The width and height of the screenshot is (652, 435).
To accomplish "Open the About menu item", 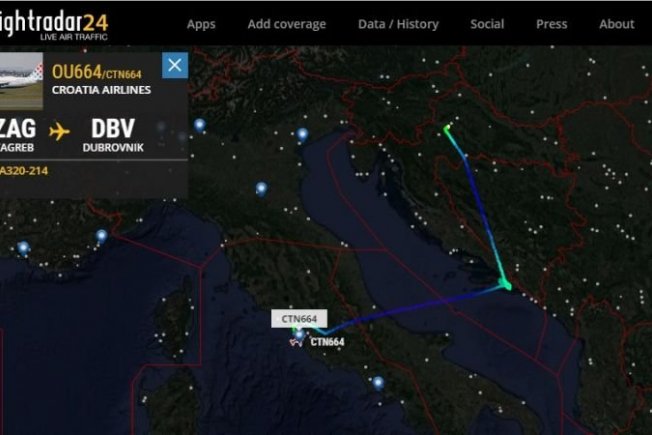I will [x=617, y=24].
